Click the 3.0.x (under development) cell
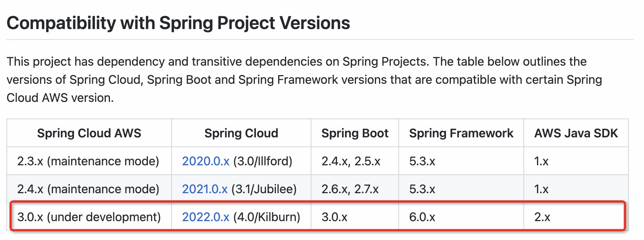This screenshot has width=644, height=240. click(89, 217)
